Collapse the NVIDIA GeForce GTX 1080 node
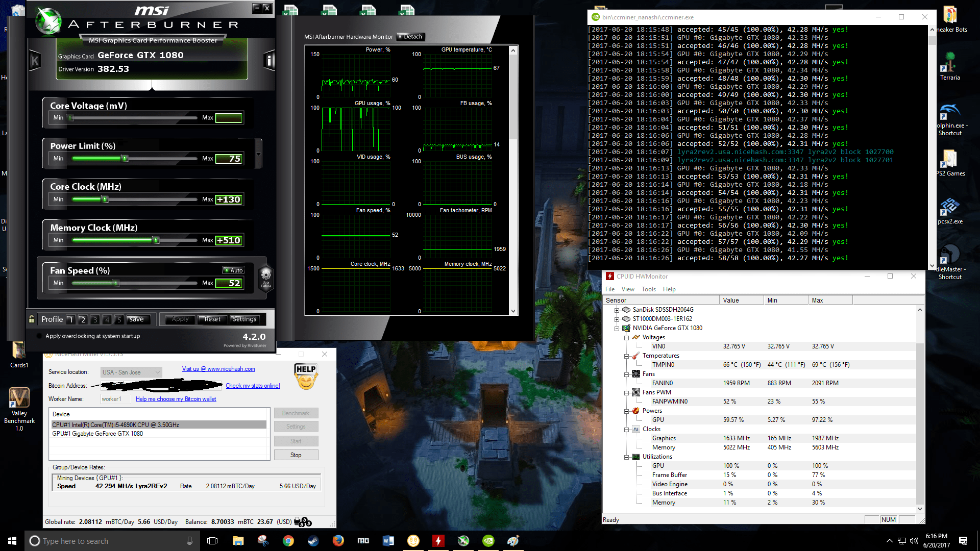 coord(617,328)
